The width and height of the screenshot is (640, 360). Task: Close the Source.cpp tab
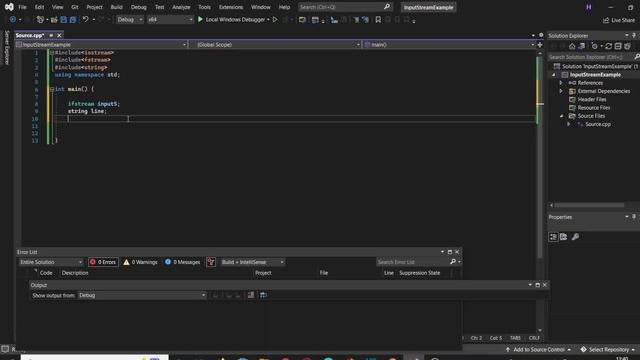click(59, 36)
